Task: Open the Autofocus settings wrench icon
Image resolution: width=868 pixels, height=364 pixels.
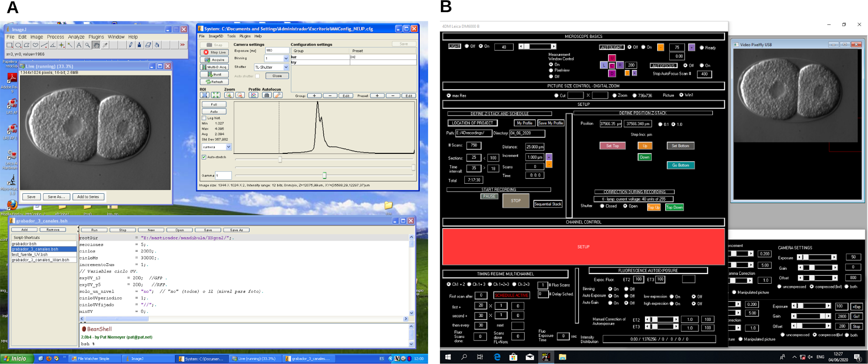Action: pos(278,95)
